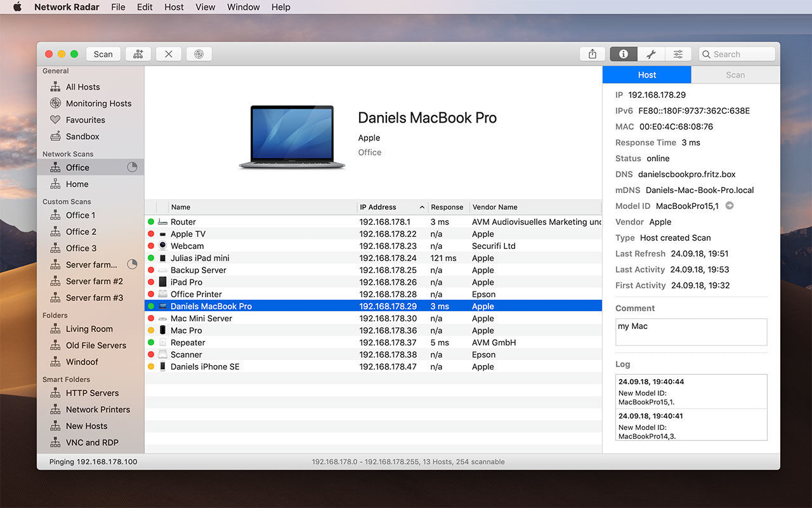Image resolution: width=812 pixels, height=508 pixels.
Task: Click the Server farm progress pie icon
Action: click(x=132, y=264)
